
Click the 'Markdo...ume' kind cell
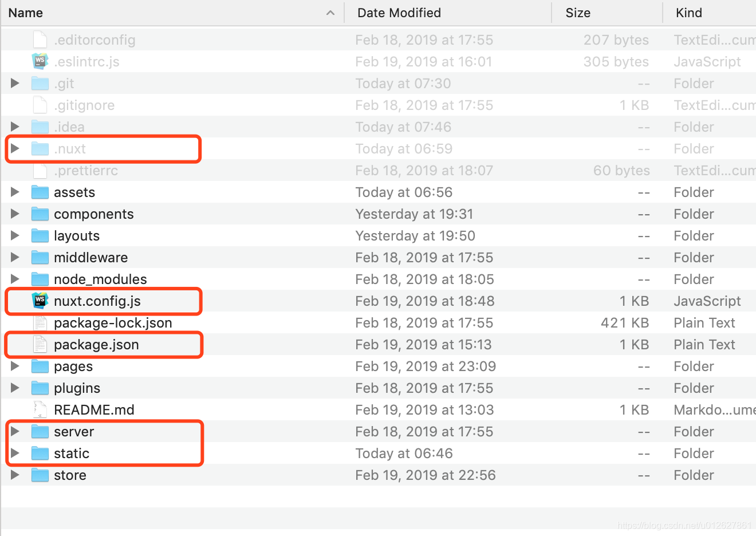click(x=715, y=410)
